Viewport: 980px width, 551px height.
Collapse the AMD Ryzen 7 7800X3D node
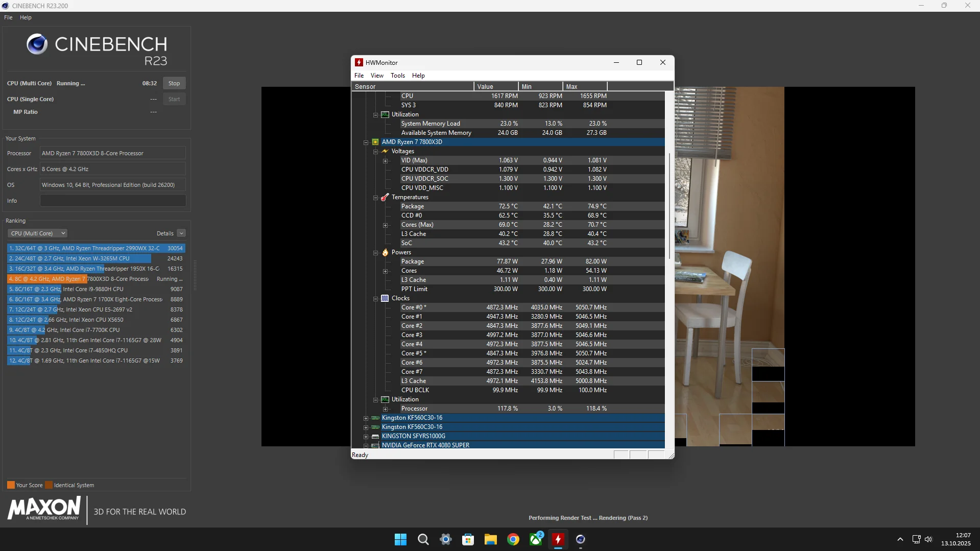coord(366,142)
